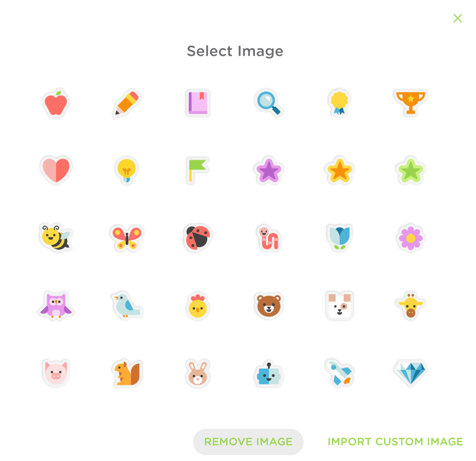Open Import Custom Image link
The width and height of the screenshot is (476, 461).
point(396,442)
